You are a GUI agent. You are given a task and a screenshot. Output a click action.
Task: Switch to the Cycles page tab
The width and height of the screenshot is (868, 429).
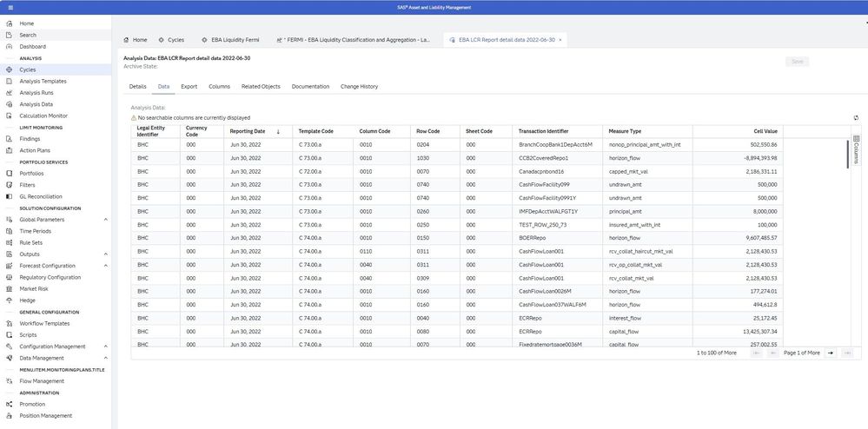172,41
